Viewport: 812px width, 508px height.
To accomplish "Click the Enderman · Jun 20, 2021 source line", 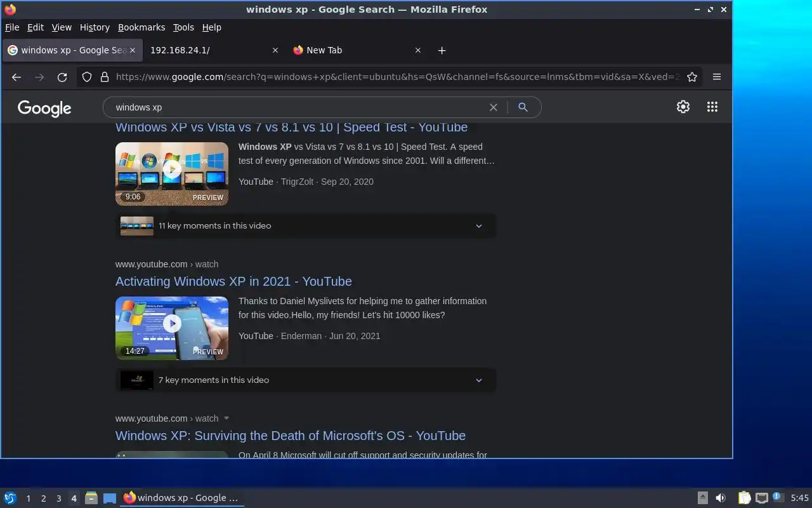I will click(310, 336).
